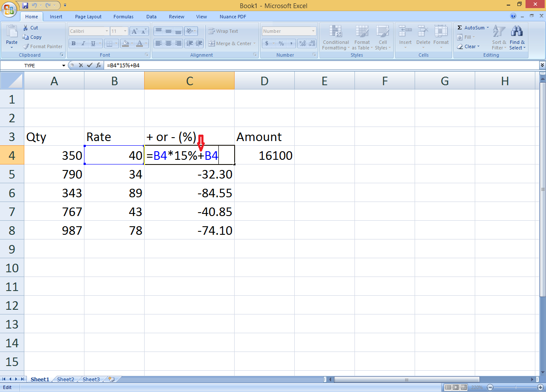The height and width of the screenshot is (392, 546).
Task: Activate the Format Painter brush
Action: 43,46
